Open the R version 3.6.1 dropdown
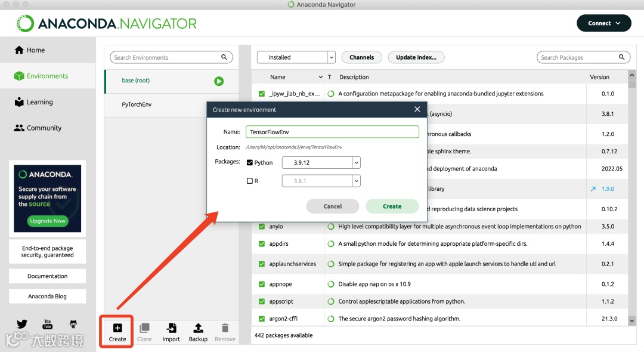This screenshot has width=644, height=352. tap(321, 181)
